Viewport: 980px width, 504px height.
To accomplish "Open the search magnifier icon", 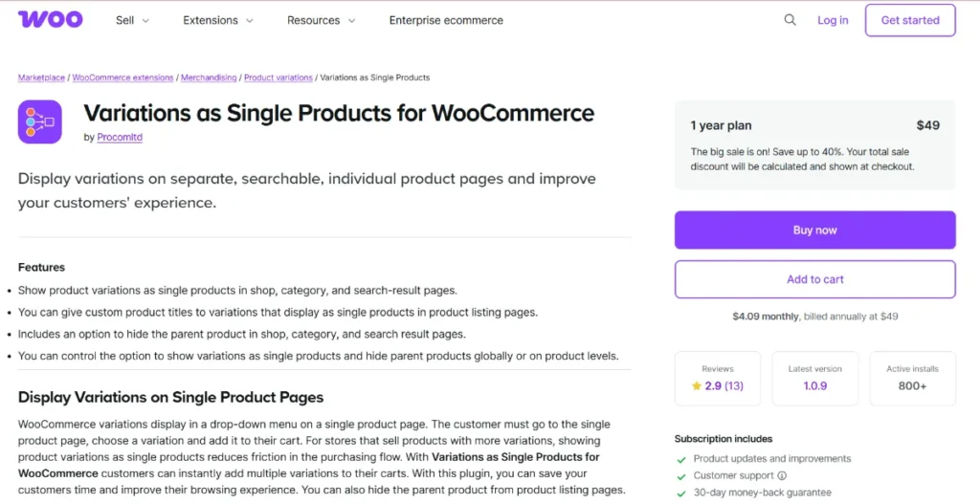I will pyautogui.click(x=790, y=20).
